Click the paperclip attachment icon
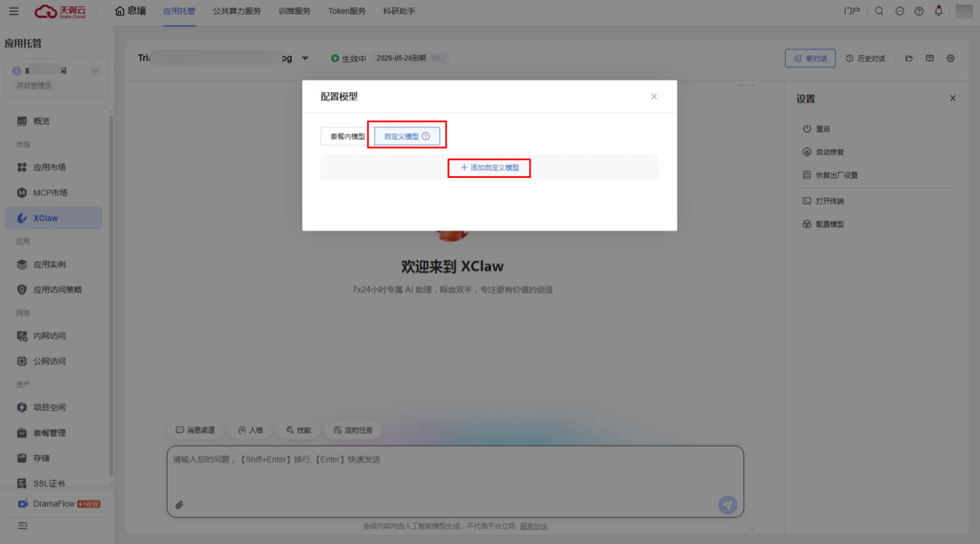Image resolution: width=980 pixels, height=544 pixels. pos(179,505)
